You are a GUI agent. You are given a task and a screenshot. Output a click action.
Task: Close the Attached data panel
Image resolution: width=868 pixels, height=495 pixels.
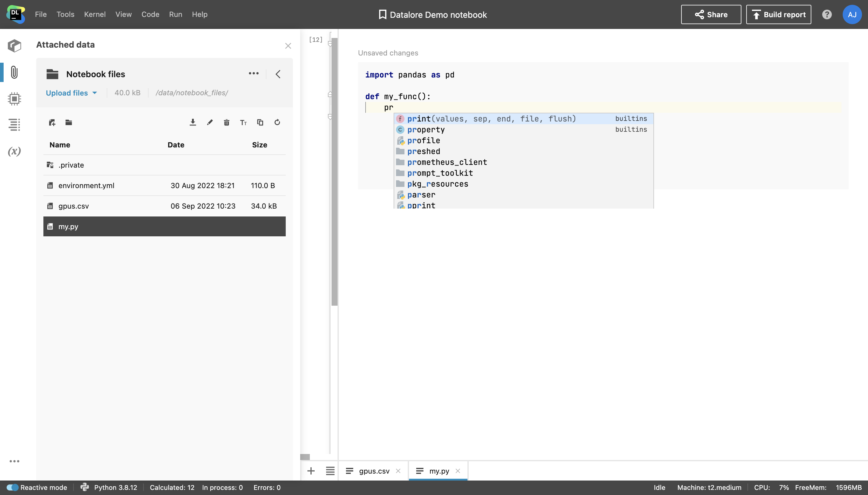point(288,46)
